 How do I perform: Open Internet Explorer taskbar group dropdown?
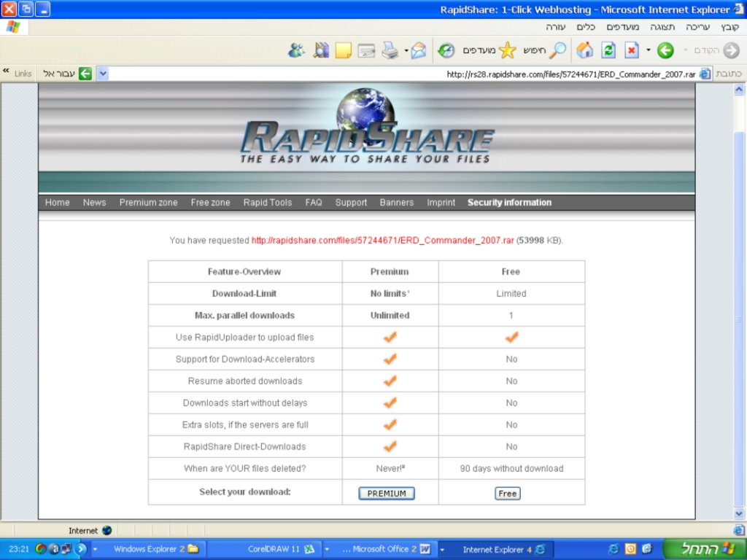coord(442,549)
